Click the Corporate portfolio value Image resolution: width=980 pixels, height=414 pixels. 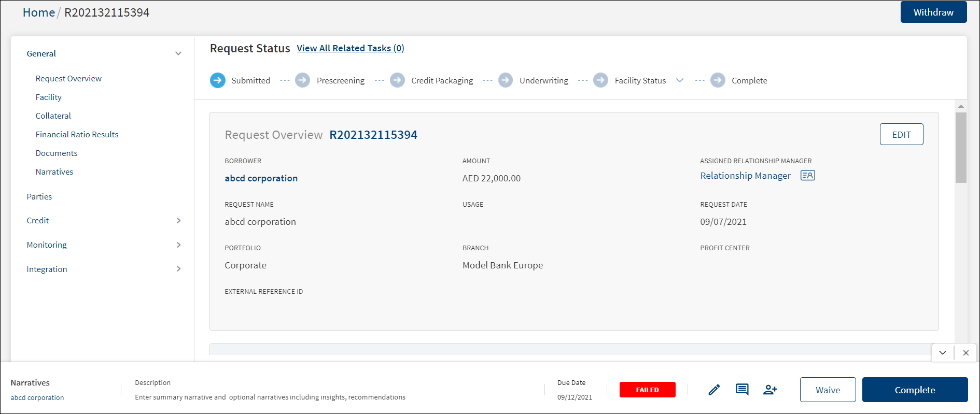245,265
